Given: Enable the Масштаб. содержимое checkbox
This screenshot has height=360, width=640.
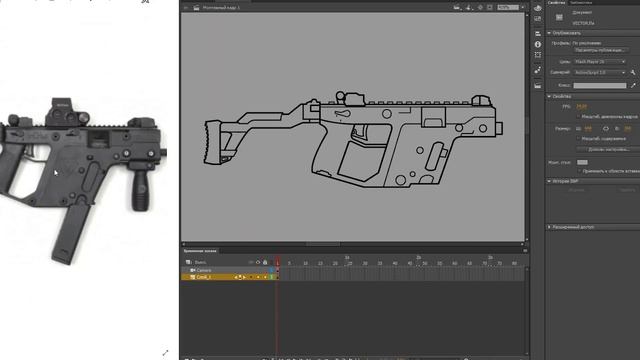Looking at the screenshot, I should tap(578, 139).
